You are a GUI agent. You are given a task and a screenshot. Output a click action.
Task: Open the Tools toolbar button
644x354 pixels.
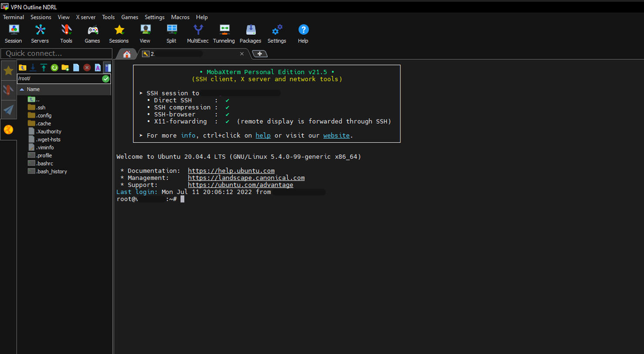click(66, 34)
